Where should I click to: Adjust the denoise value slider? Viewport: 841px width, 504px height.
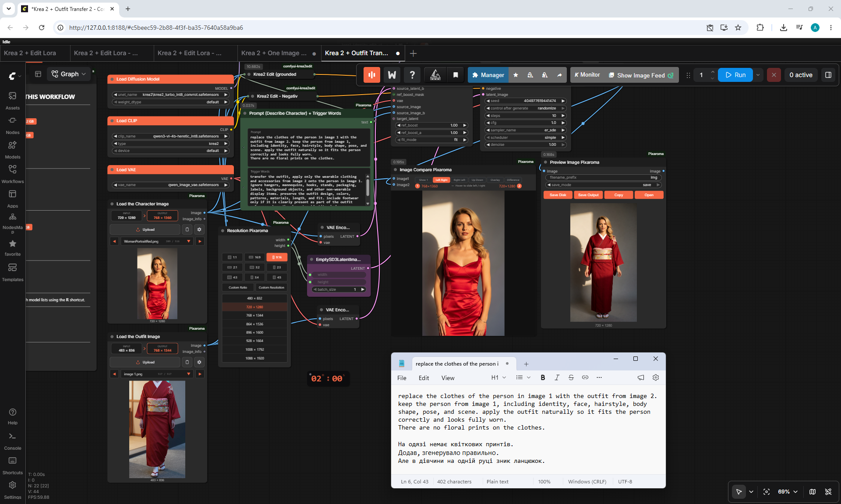526,145
